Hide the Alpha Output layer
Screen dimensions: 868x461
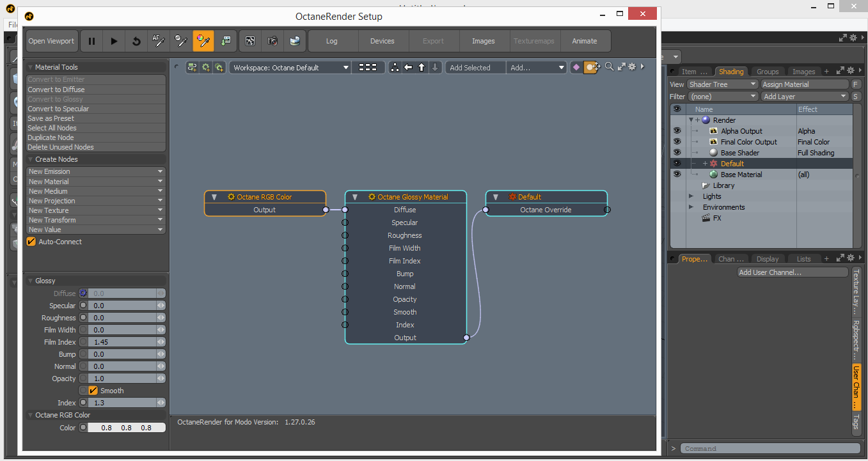[677, 131]
